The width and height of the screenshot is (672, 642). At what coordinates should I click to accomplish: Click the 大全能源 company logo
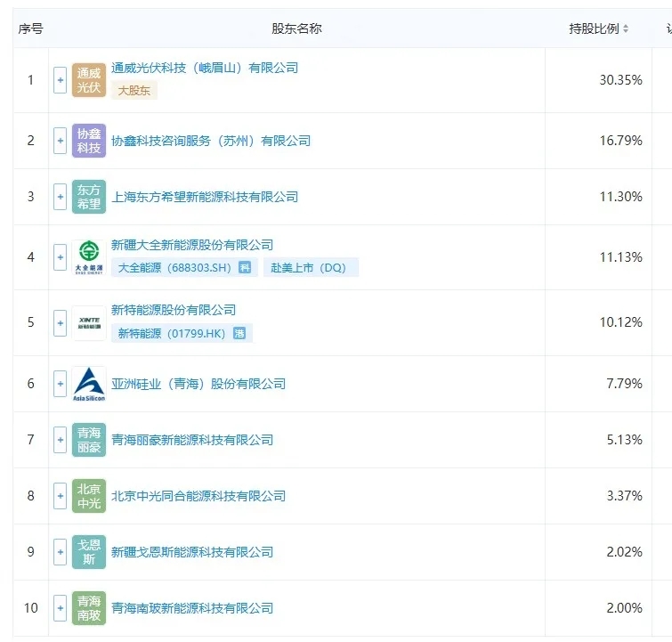coord(89,257)
